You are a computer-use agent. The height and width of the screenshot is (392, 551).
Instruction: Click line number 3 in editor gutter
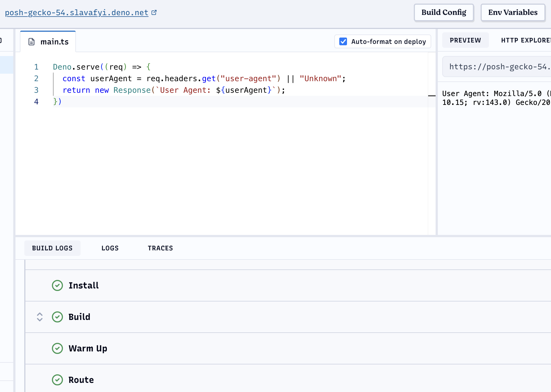pos(36,90)
